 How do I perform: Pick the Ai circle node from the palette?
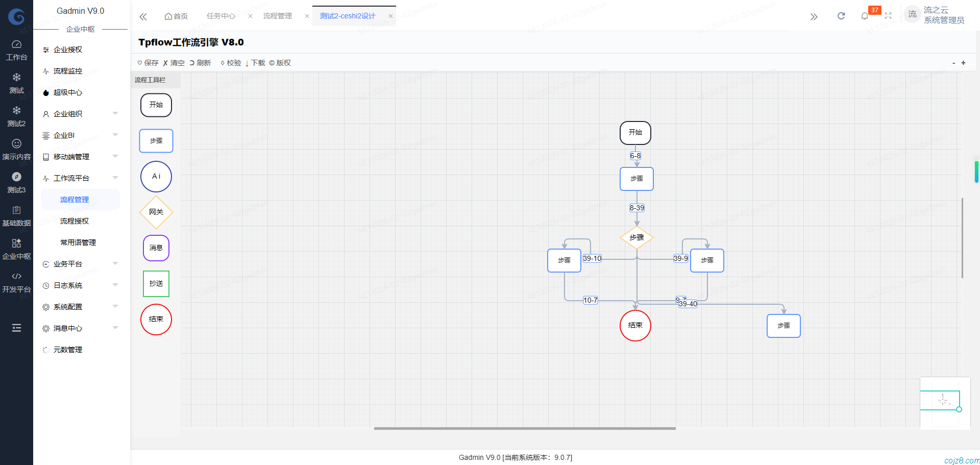pyautogui.click(x=156, y=177)
